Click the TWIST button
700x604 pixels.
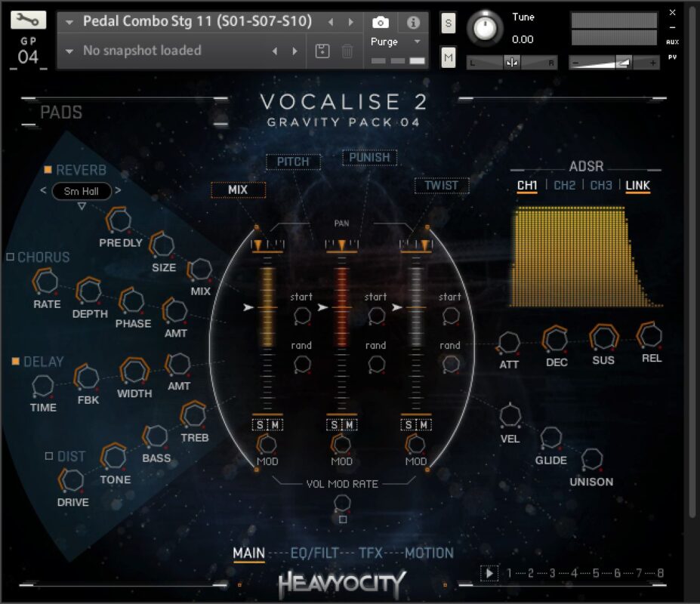point(441,185)
